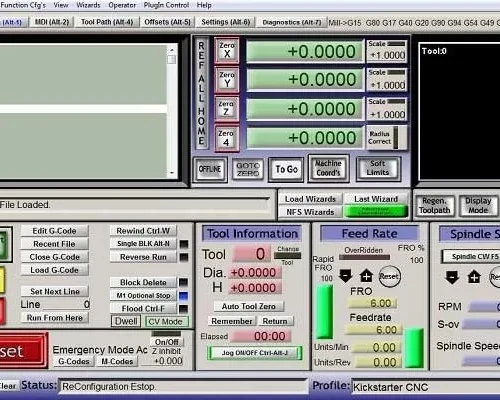Click the GOTO ZERO button

[x=248, y=170]
